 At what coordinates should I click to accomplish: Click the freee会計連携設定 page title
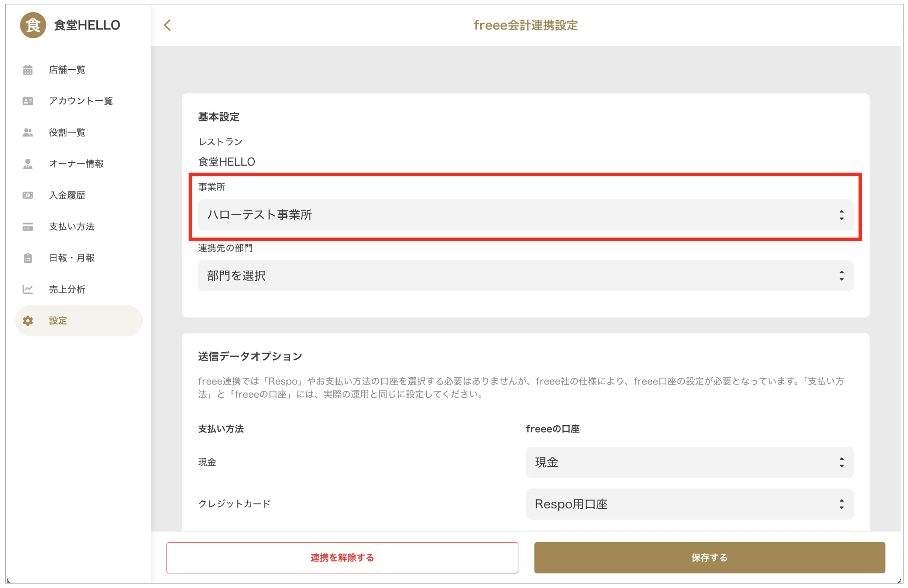pyautogui.click(x=526, y=25)
